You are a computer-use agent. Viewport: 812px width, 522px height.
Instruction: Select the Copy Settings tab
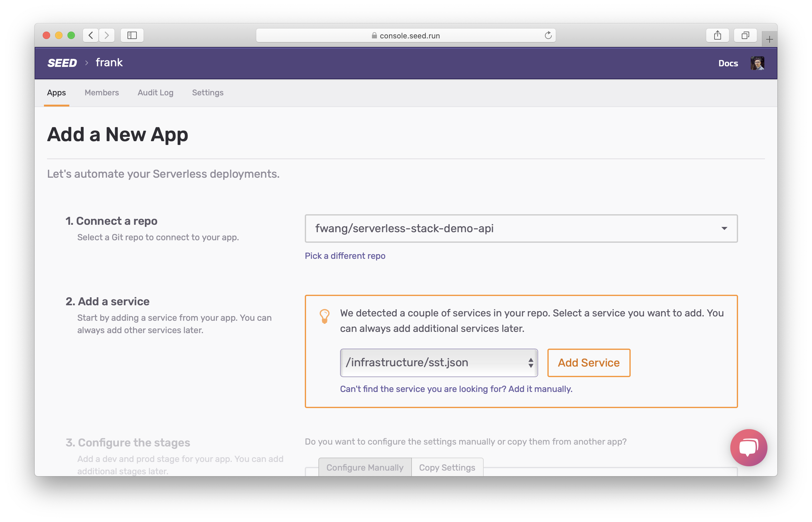click(x=447, y=468)
